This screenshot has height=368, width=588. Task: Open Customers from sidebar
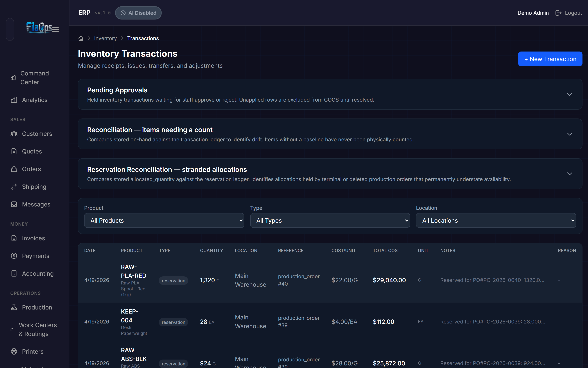point(34,134)
